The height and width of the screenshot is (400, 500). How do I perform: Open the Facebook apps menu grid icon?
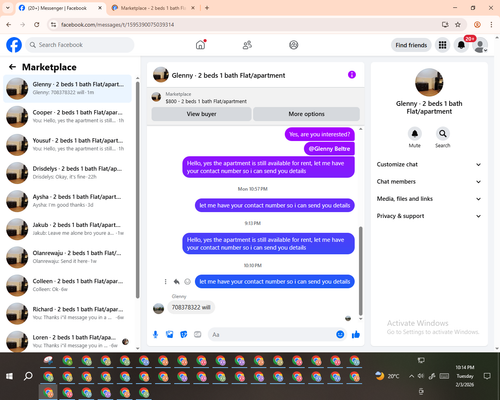pyautogui.click(x=442, y=45)
